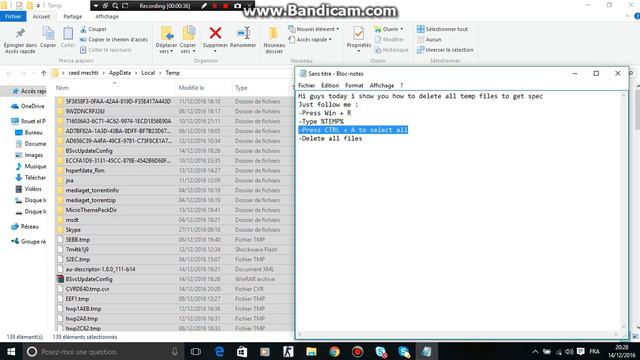Click Aucun in the Sélectionner group
Viewport: 640px width, 360px height.
pos(429,40)
